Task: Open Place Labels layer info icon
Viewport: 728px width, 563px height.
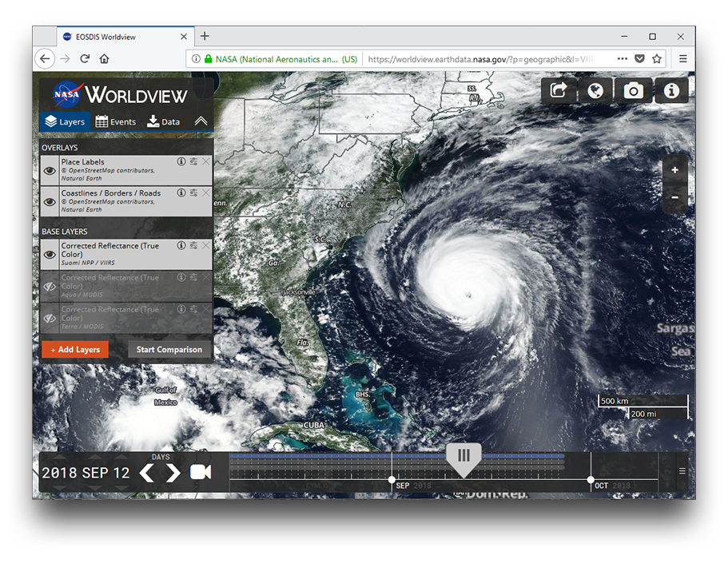Action: click(x=181, y=161)
